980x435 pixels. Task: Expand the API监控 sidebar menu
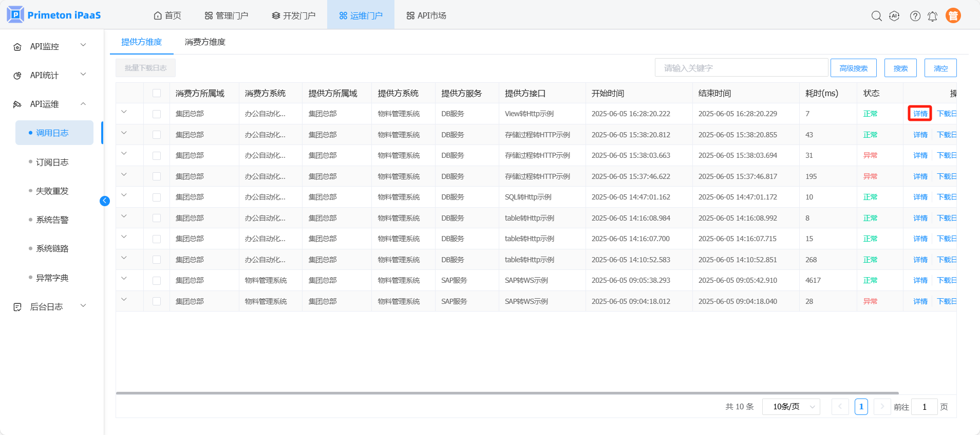(50, 46)
